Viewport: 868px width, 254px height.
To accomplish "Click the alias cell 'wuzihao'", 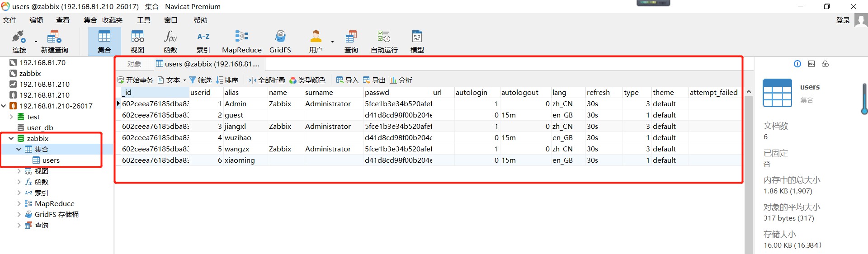I will [245, 137].
